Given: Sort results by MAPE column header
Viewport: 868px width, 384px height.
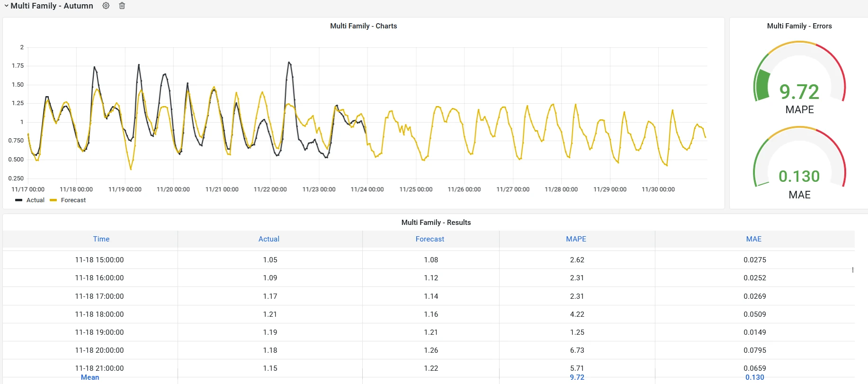Looking at the screenshot, I should coord(576,239).
